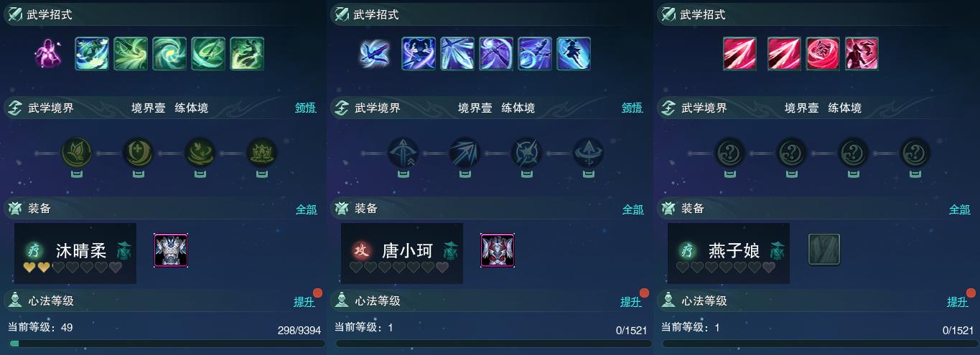980x355 pixels.
Task: Click 提升 for 唐小珂's 心法等级
Action: 631,302
